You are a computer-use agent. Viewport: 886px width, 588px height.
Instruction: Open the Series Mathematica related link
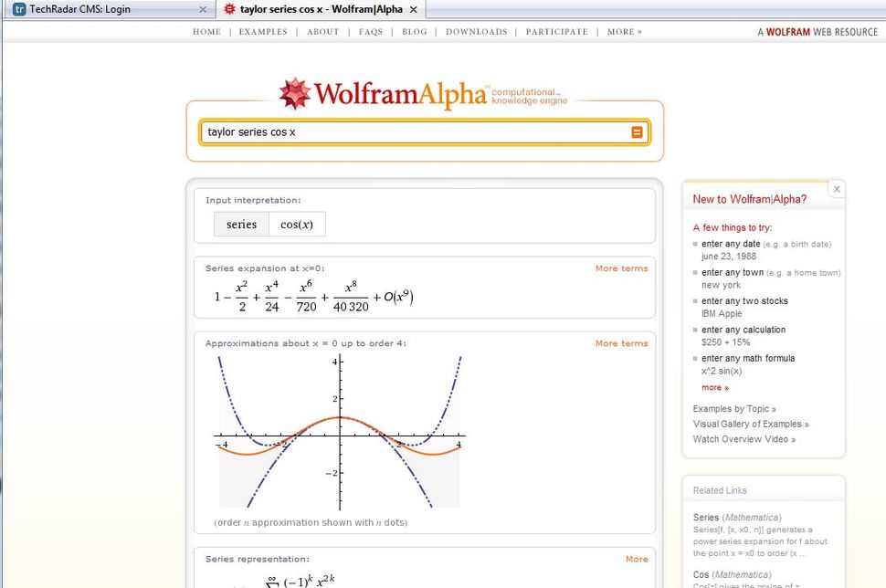pos(708,516)
